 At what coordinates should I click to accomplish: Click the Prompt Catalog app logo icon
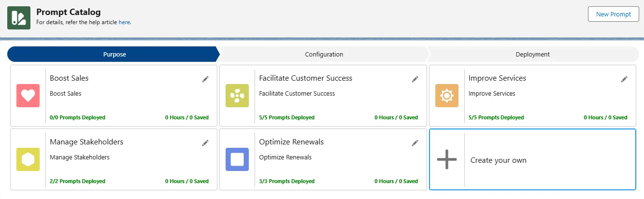tap(19, 18)
